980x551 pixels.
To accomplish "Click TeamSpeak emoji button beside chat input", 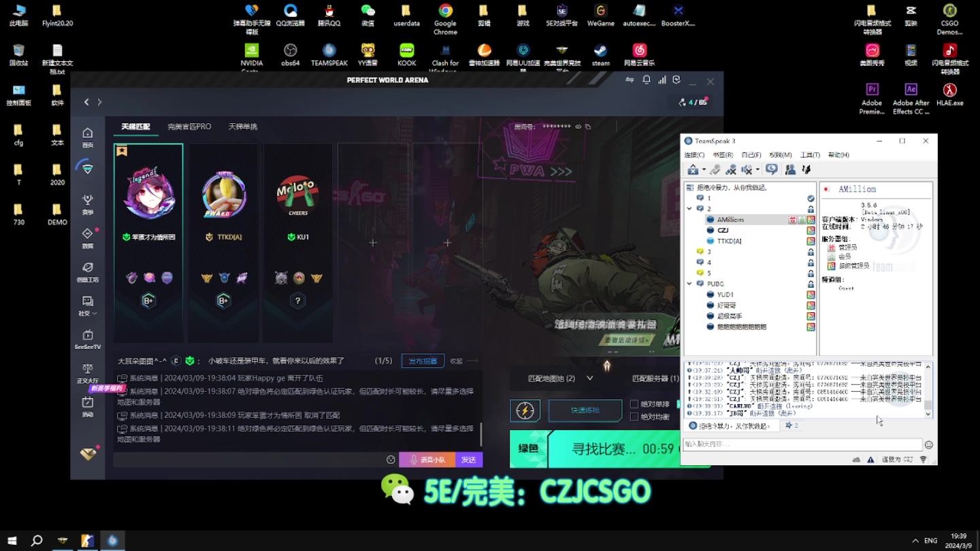I will click(x=929, y=445).
